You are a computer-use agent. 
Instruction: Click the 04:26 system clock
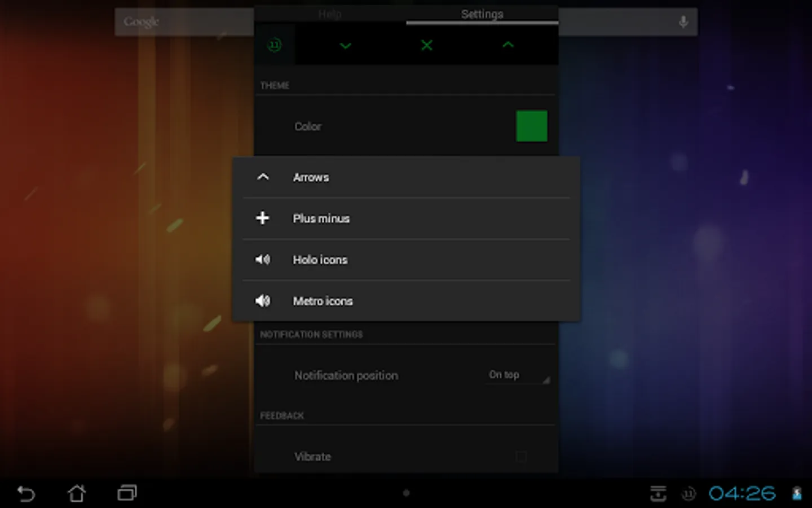(x=742, y=494)
